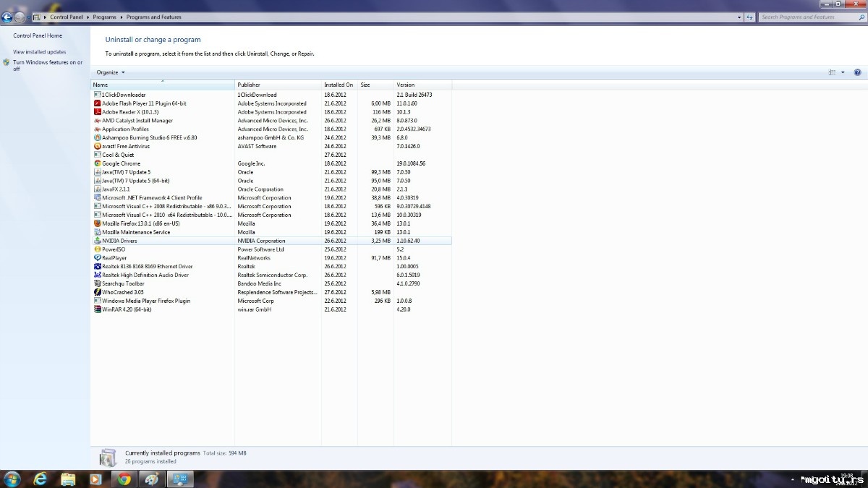Image resolution: width=868 pixels, height=488 pixels.
Task: Open Control Panel Home link
Action: click(x=38, y=35)
